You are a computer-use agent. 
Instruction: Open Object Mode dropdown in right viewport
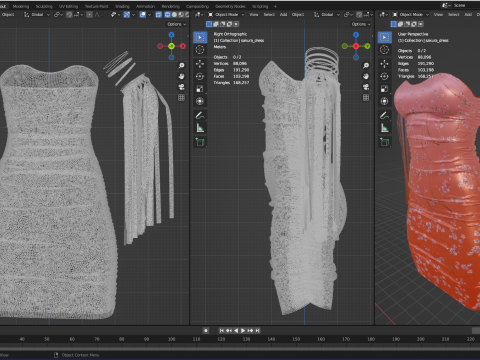coord(411,15)
